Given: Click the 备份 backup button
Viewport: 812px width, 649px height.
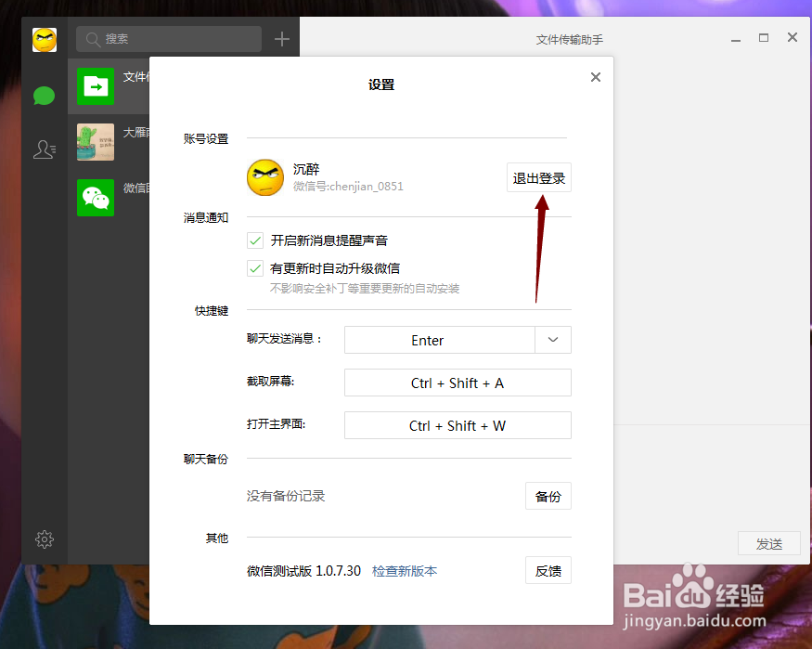Looking at the screenshot, I should point(548,496).
